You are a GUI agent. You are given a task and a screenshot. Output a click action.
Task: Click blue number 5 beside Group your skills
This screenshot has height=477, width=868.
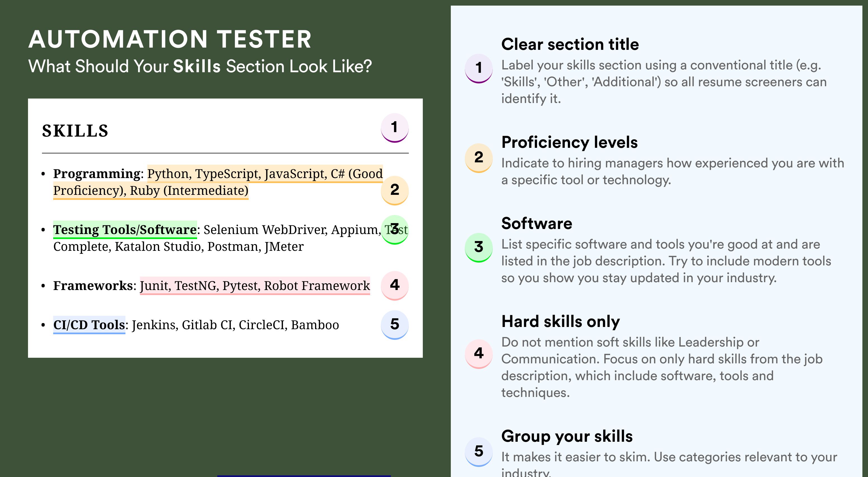[x=479, y=452]
